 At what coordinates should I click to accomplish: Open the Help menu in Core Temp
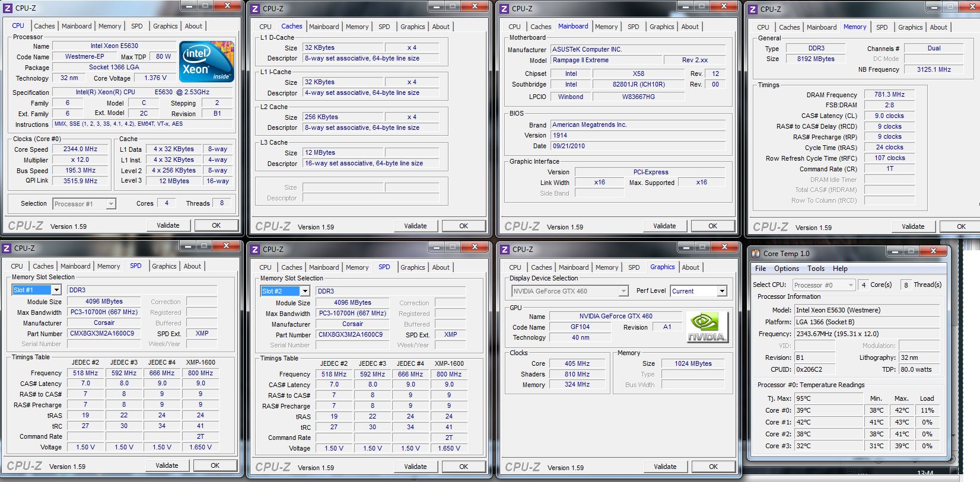click(840, 269)
